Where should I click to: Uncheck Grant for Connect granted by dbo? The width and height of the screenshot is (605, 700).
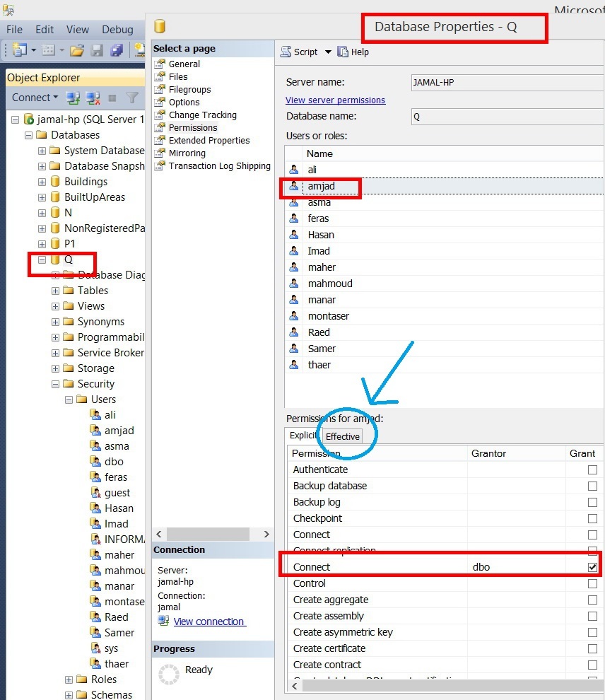pos(592,567)
